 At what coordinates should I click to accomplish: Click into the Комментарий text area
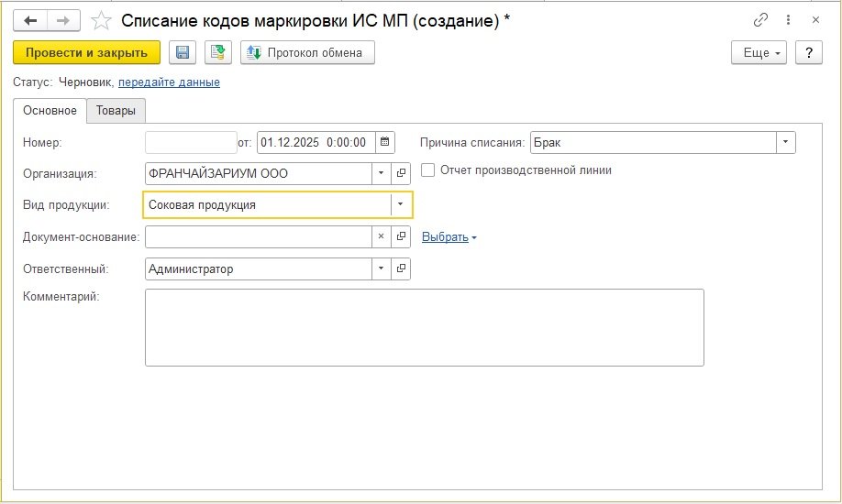(x=424, y=327)
